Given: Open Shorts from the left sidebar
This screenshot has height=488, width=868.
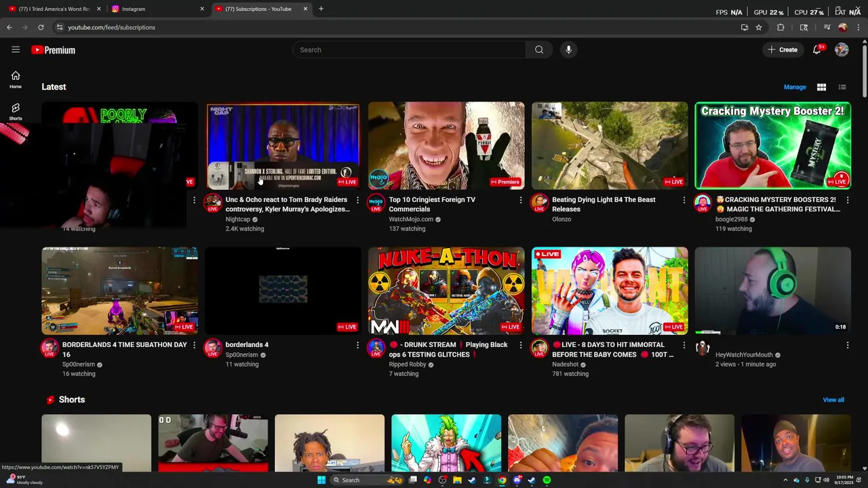Looking at the screenshot, I should click(x=16, y=111).
